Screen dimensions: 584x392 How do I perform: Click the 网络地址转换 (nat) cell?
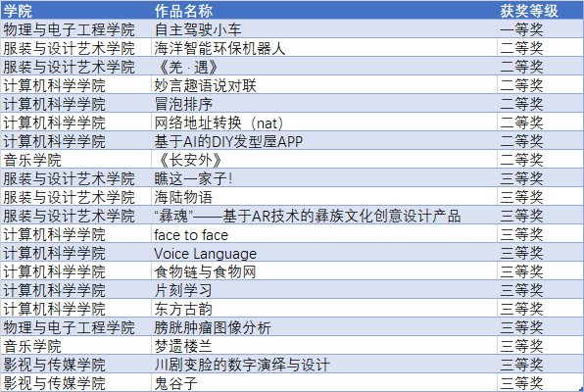pos(324,122)
